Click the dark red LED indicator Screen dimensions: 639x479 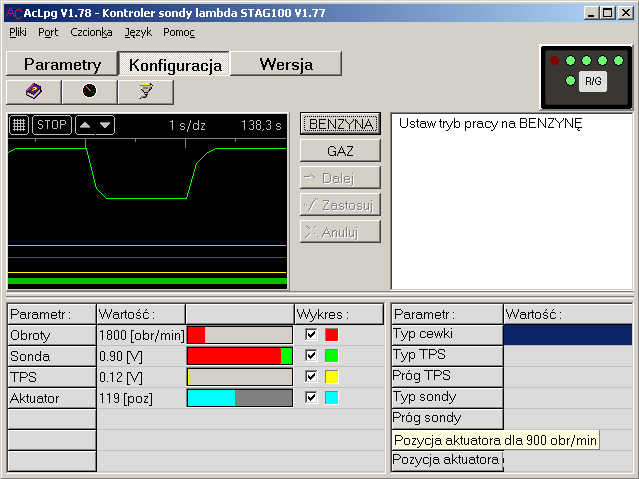[x=554, y=61]
